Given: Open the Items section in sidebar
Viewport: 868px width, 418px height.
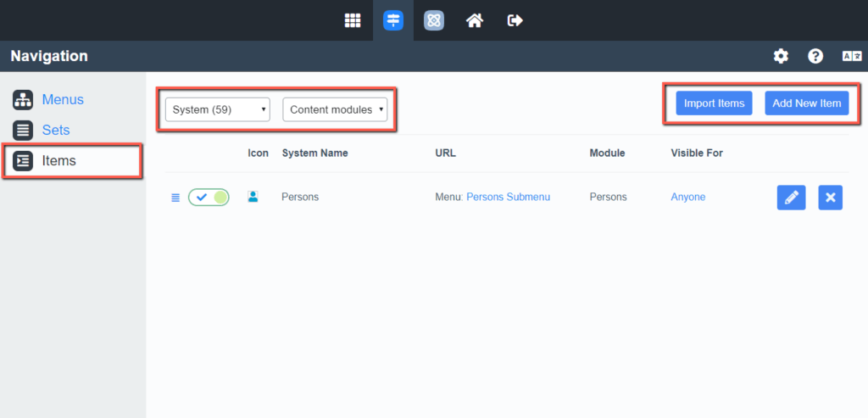Looking at the screenshot, I should (58, 160).
